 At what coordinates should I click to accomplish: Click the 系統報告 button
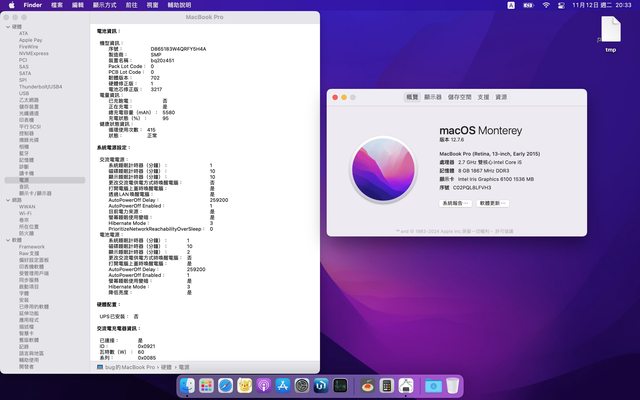coord(454,202)
